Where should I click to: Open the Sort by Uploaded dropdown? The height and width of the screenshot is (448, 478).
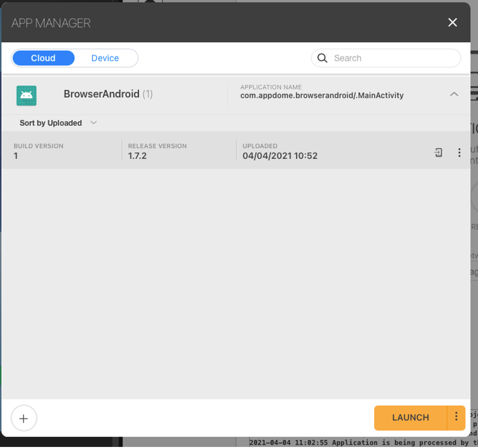click(51, 123)
